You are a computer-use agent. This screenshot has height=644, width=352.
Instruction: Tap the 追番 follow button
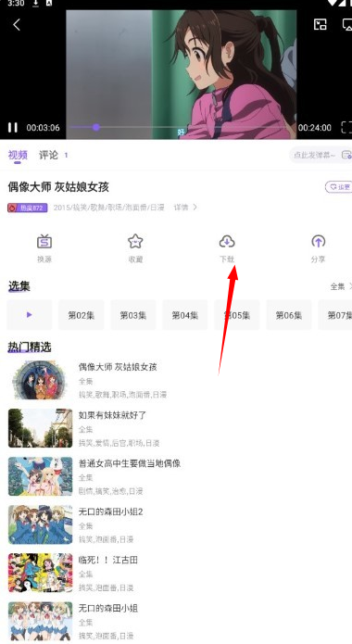point(338,187)
